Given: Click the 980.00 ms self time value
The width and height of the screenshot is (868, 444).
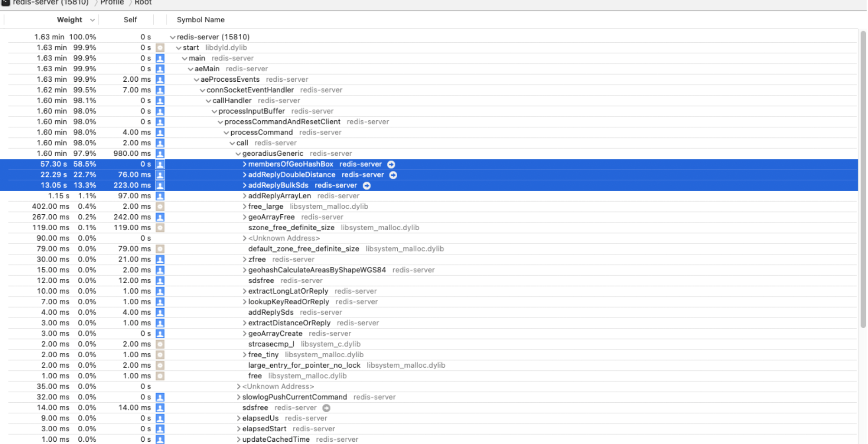Looking at the screenshot, I should [x=132, y=153].
